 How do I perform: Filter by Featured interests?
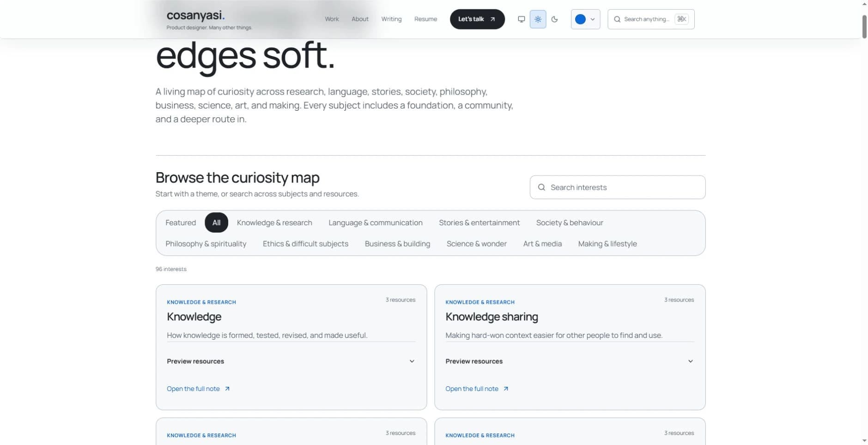point(181,222)
